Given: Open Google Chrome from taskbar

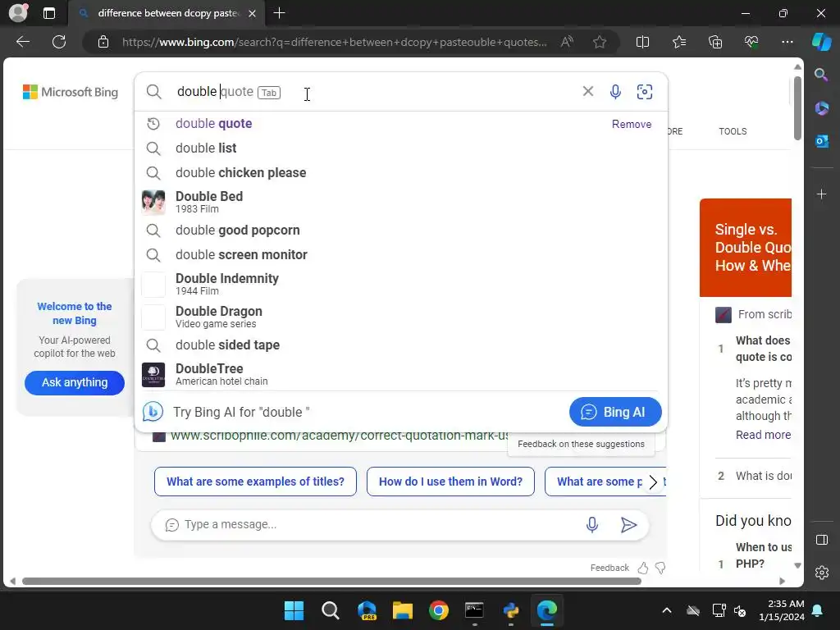Looking at the screenshot, I should click(x=438, y=610).
